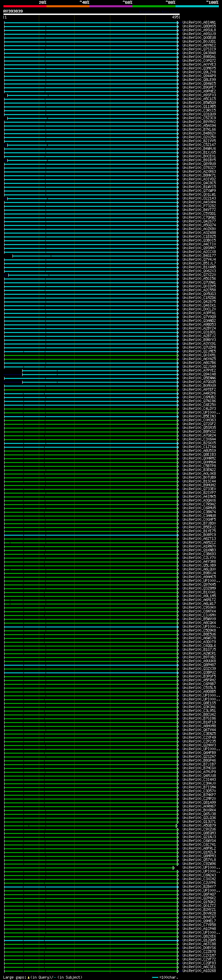The image size is (222, 980).
Task: Open hit UniRef100_A6CSE1
Action: click(199, 967)
